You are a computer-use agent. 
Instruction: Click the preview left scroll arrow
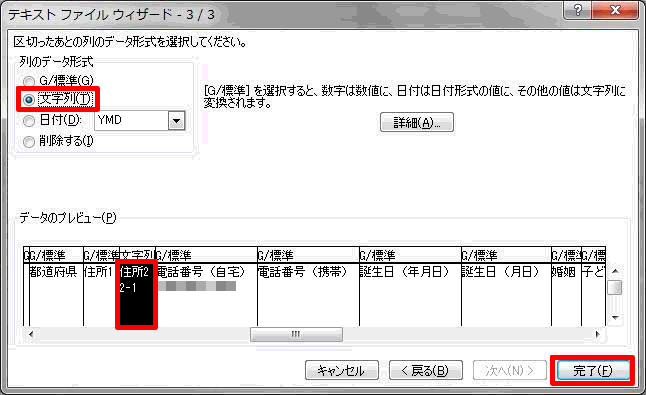tap(31, 334)
